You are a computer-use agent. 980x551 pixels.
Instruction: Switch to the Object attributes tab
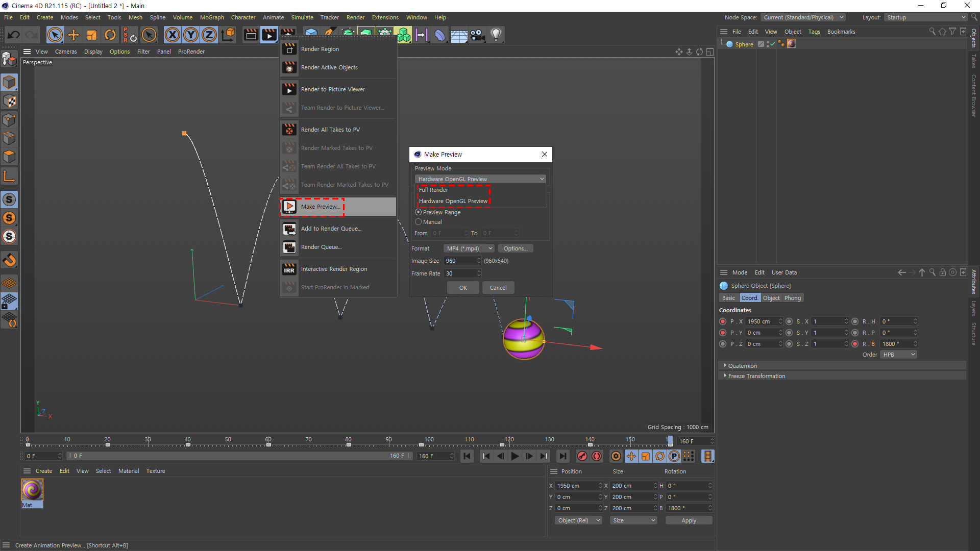pos(771,298)
